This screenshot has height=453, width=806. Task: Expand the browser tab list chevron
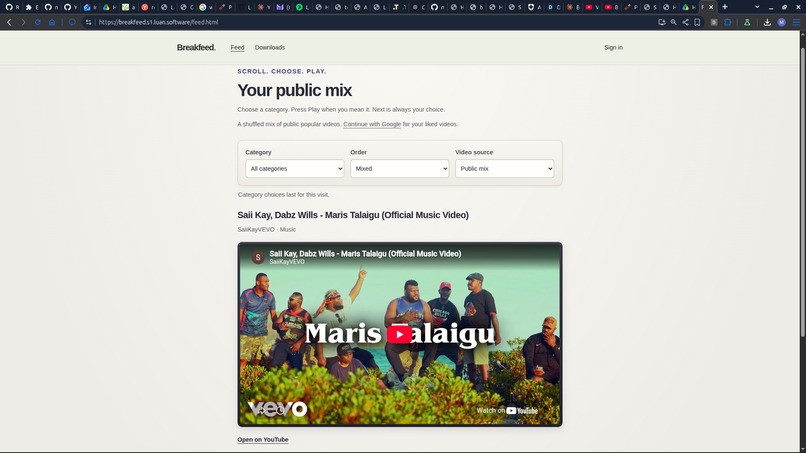click(x=757, y=7)
